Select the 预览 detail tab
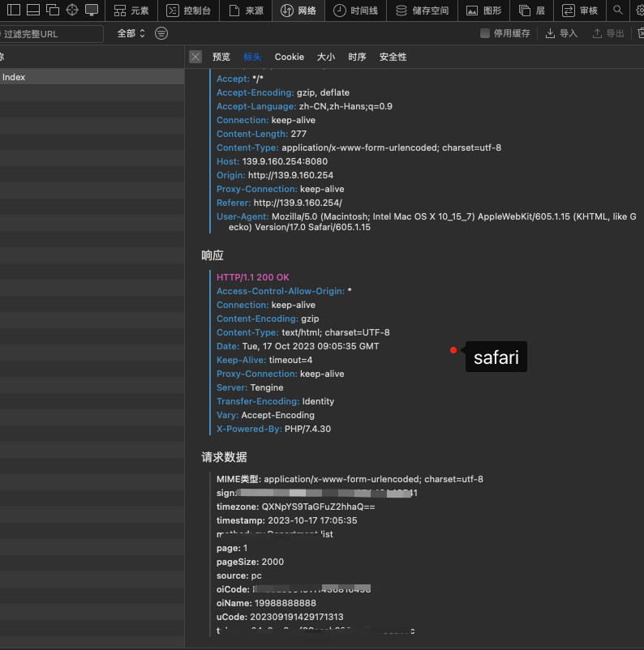This screenshot has height=650, width=644. click(x=221, y=57)
